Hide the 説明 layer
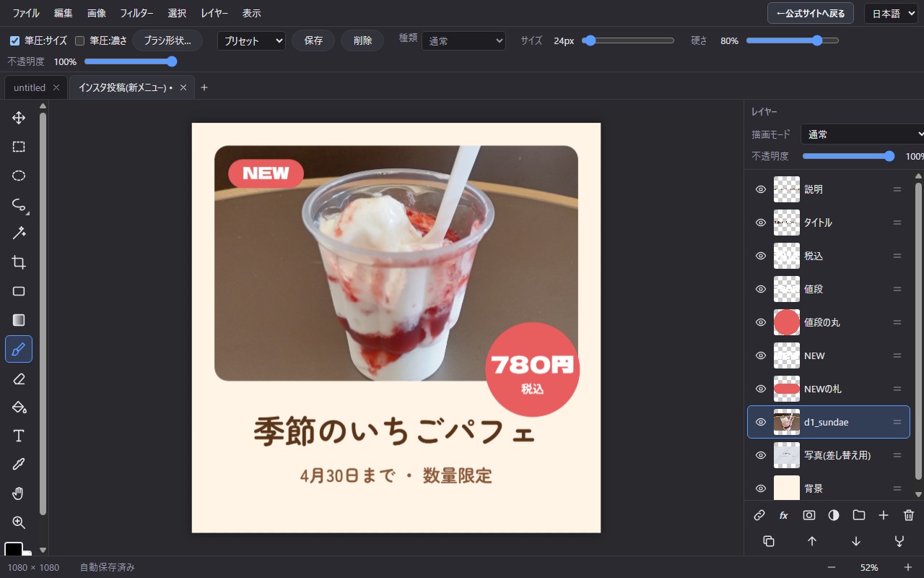The image size is (924, 578). click(x=760, y=189)
